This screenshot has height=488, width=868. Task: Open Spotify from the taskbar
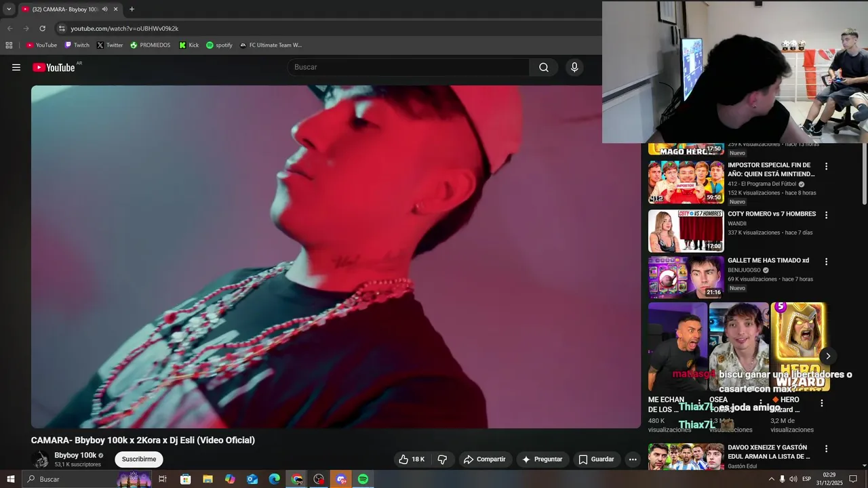click(363, 479)
